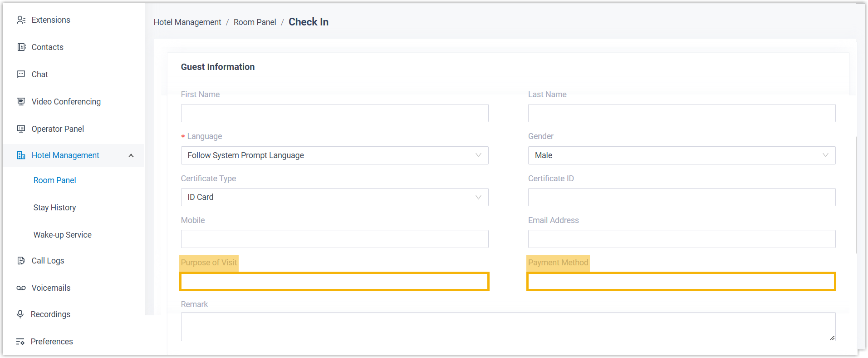Open the Gender dropdown
The height and width of the screenshot is (358, 868).
pos(681,155)
